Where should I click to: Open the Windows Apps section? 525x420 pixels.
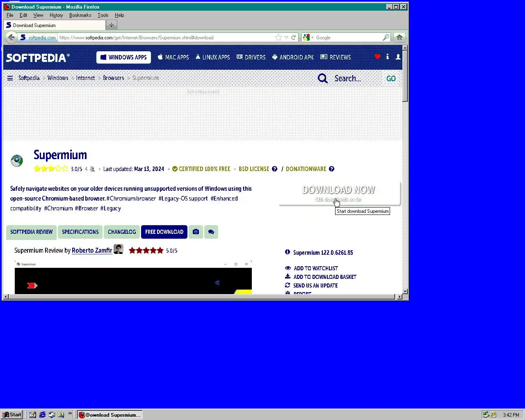(123, 57)
